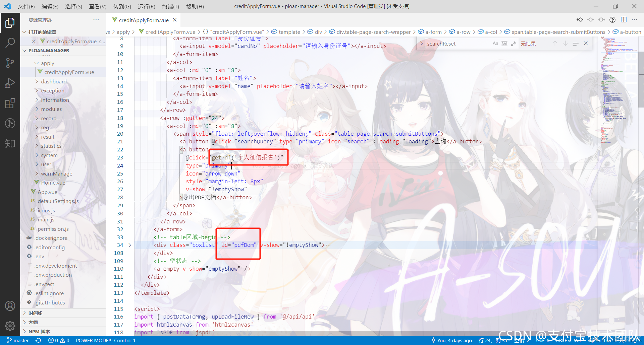The width and height of the screenshot is (644, 345).
Task: Open the 帮助(H) menu
Action: [x=195, y=6]
